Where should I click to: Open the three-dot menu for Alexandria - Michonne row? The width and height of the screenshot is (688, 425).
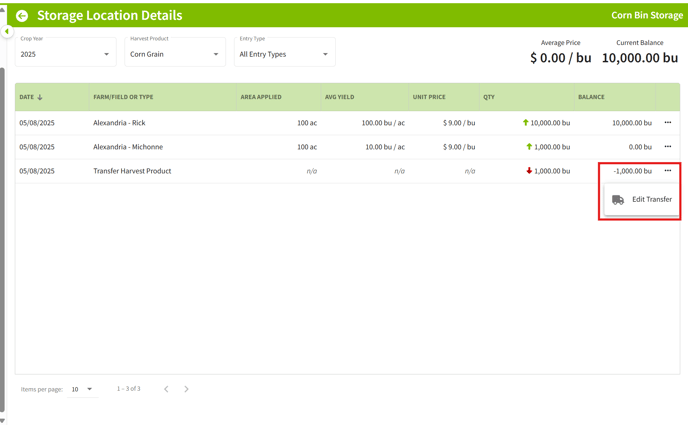point(667,146)
